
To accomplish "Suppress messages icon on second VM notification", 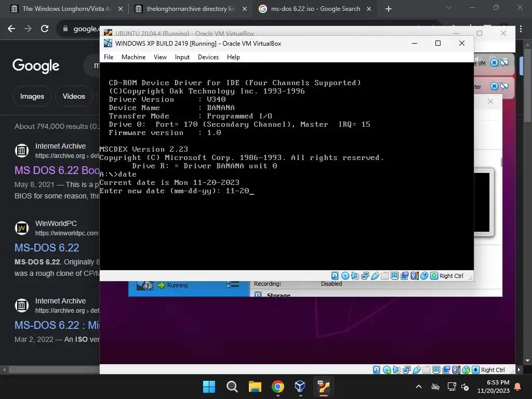I will pyautogui.click(x=504, y=86).
